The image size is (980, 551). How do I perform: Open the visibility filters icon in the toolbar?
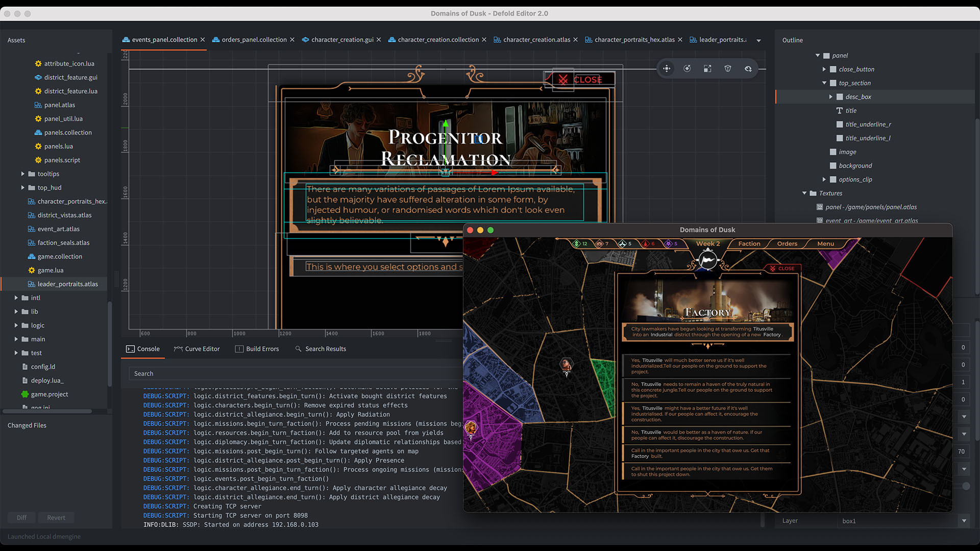click(x=728, y=68)
